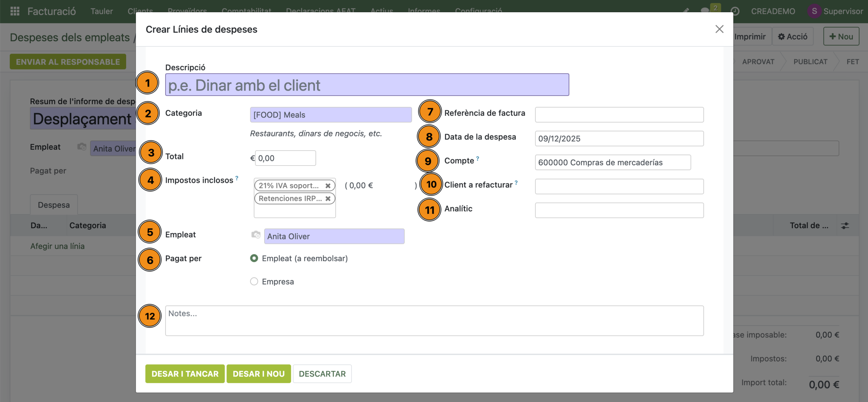Click the Compte help question mark

[x=477, y=158]
